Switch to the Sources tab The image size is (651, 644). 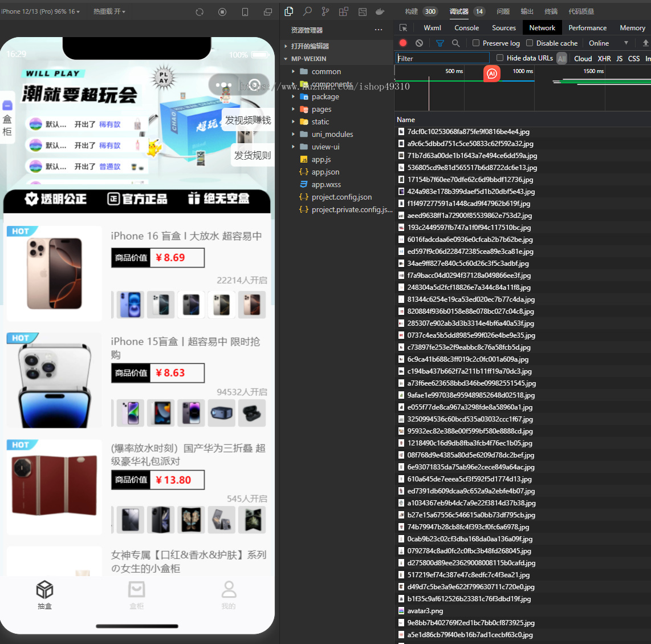coord(504,28)
